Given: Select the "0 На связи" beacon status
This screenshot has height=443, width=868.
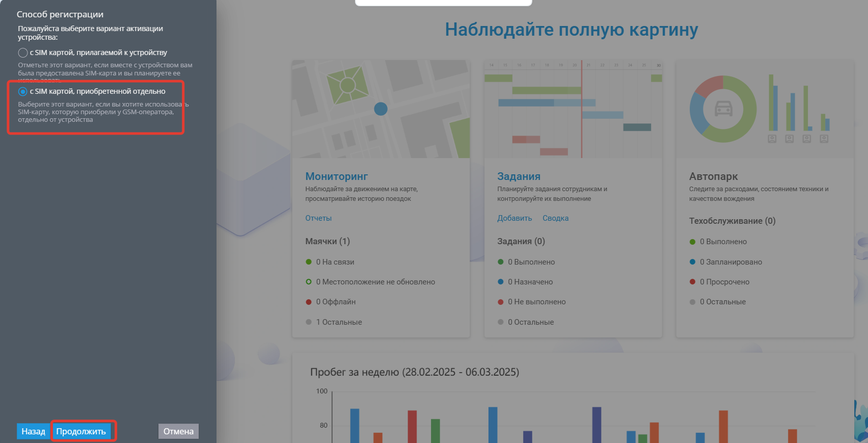Looking at the screenshot, I should (335, 262).
